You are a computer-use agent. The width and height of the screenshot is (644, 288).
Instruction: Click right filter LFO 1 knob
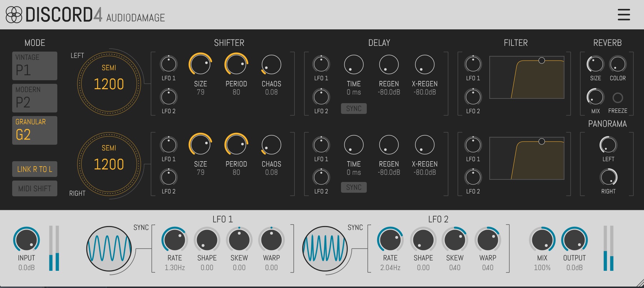[x=473, y=145]
